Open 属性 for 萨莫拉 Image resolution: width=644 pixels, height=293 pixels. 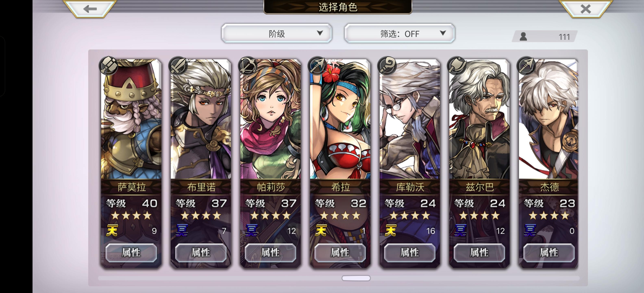[x=131, y=253]
